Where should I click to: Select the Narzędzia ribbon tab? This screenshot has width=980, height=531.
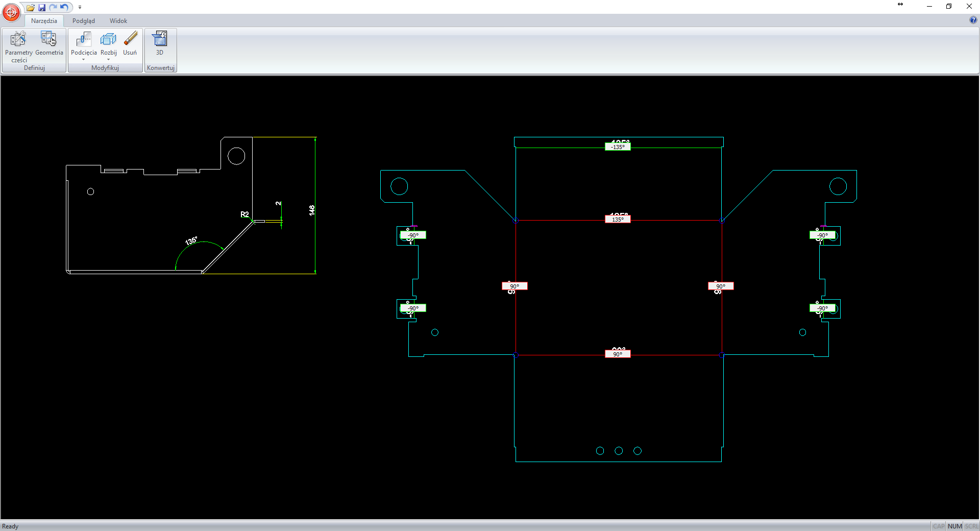point(44,21)
